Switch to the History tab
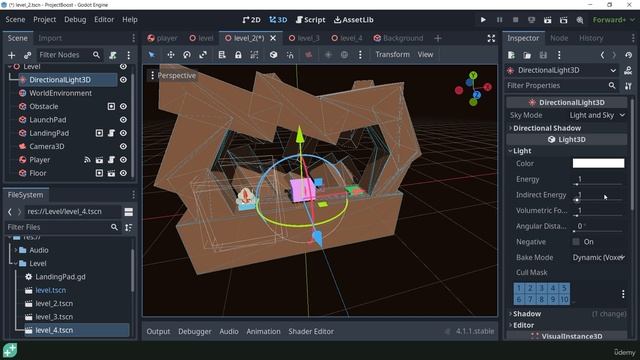 591,38
